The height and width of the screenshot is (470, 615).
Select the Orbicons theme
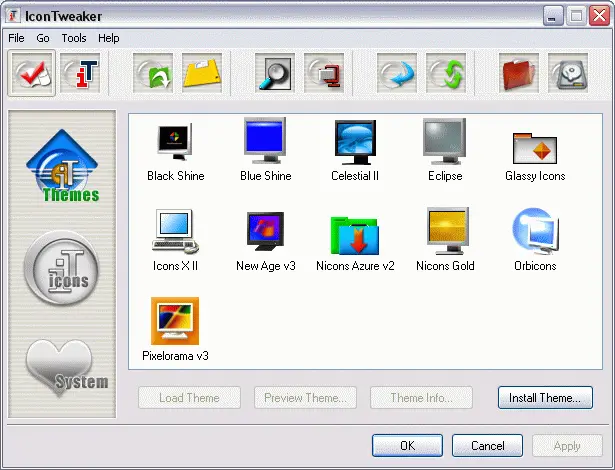tap(535, 240)
